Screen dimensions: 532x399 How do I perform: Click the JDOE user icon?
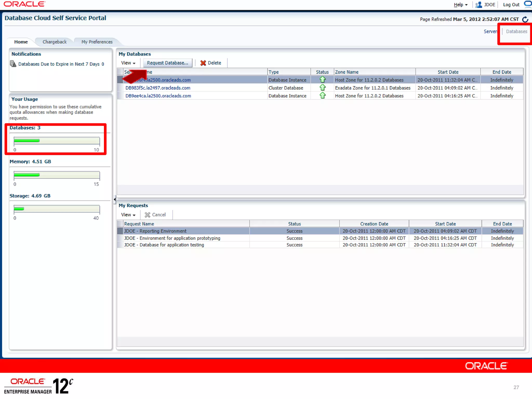tap(478, 5)
